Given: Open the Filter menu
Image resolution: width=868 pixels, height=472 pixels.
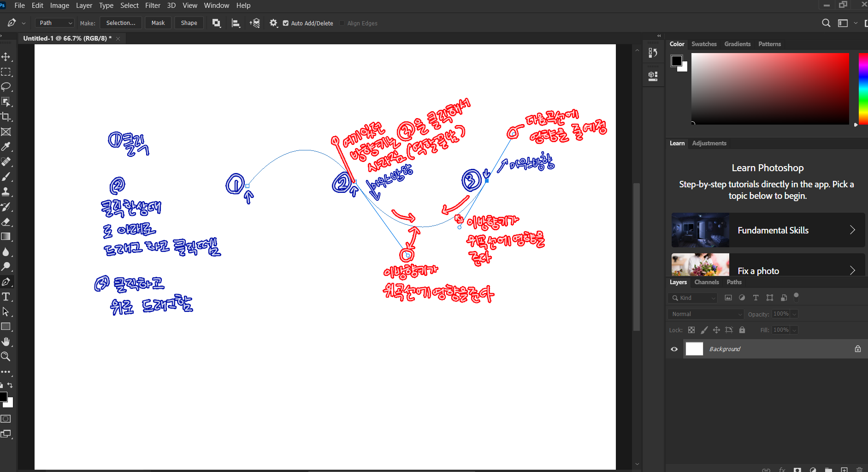Looking at the screenshot, I should coord(153,6).
